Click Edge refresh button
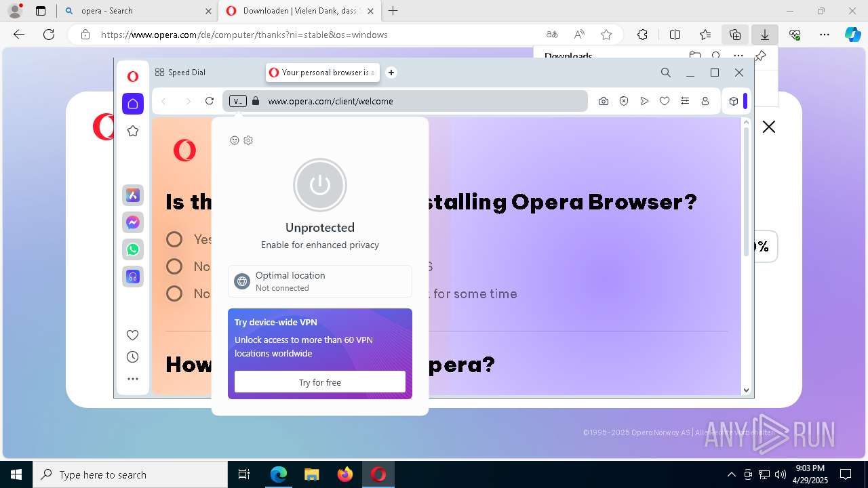The height and width of the screenshot is (488, 868). point(49,35)
